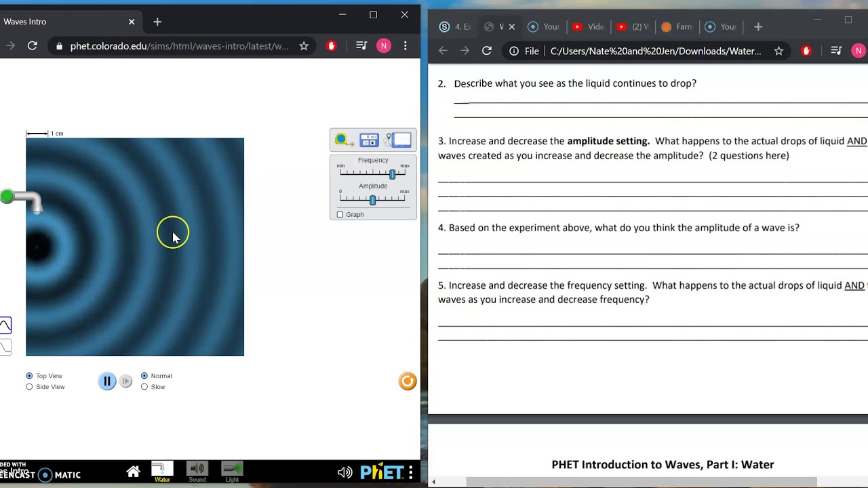Open the 'Vide' YouTube tab
The image size is (868, 488).
[588, 27]
